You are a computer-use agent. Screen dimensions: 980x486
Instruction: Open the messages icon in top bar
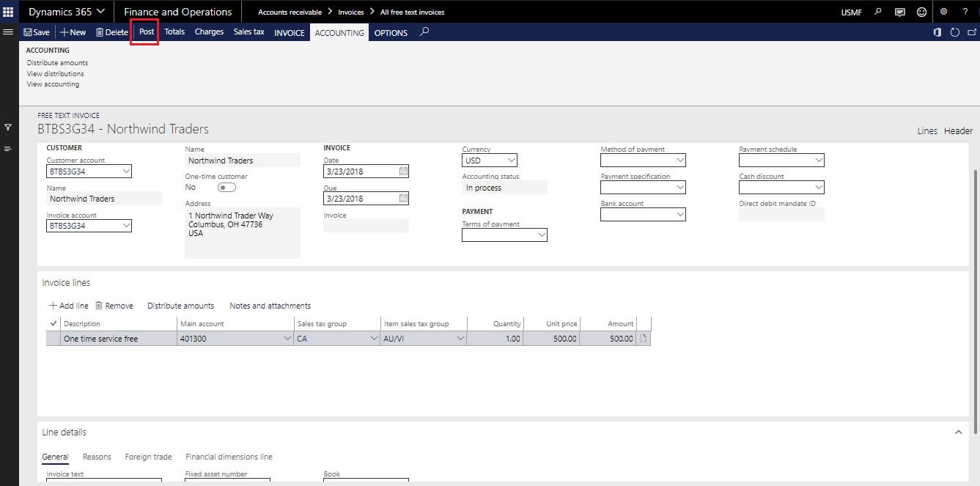click(x=900, y=12)
